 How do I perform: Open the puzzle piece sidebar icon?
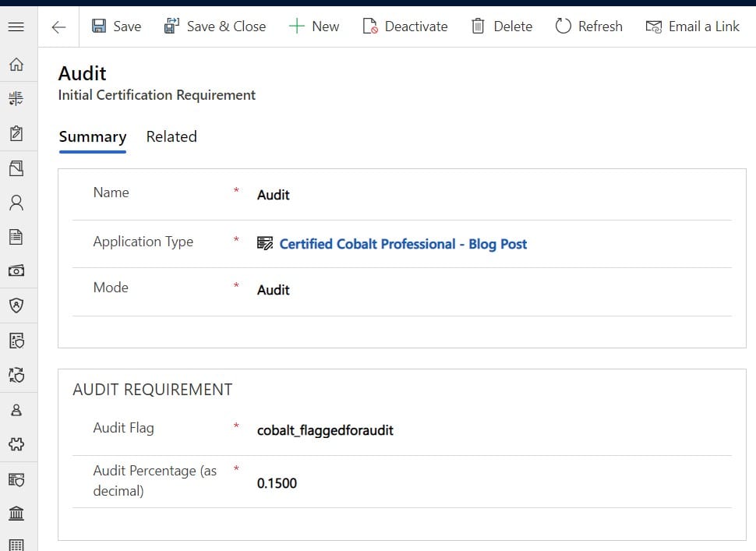[x=16, y=444]
